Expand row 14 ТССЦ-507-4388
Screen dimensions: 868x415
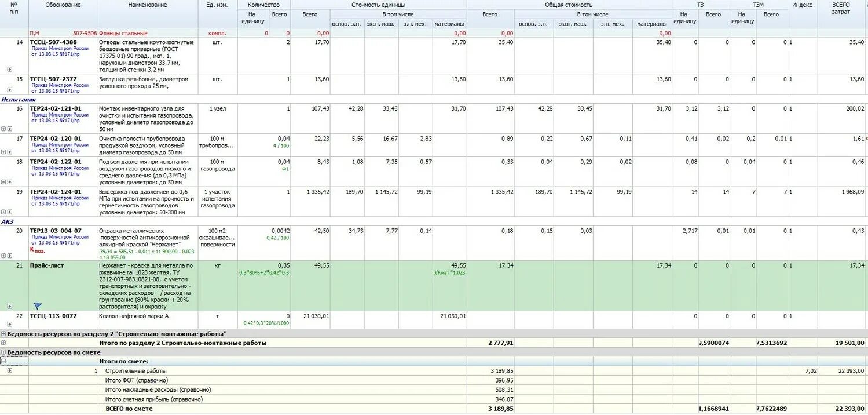click(x=9, y=69)
